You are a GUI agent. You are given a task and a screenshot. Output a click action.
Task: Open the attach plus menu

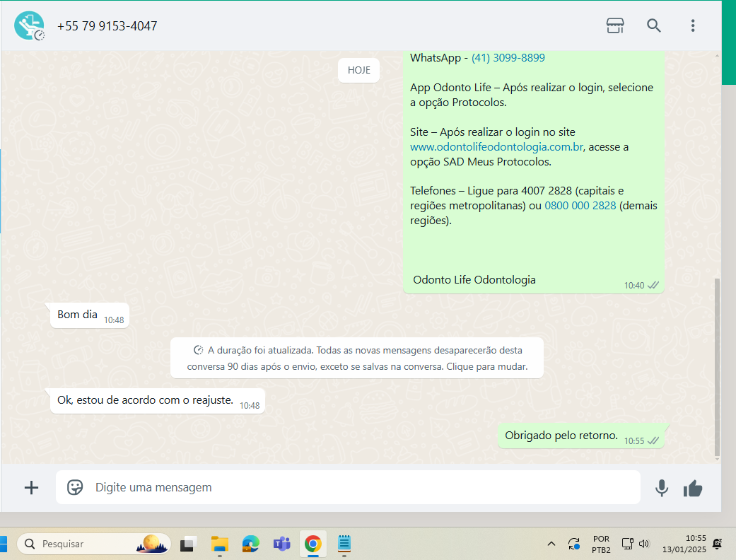tap(31, 488)
